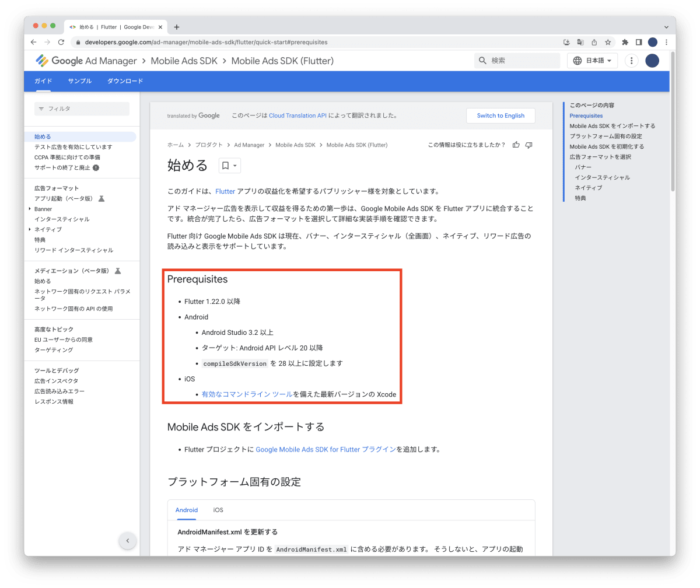The height and width of the screenshot is (588, 700).
Task: Open レスポンス情報 in sidebar
Action: click(x=54, y=401)
